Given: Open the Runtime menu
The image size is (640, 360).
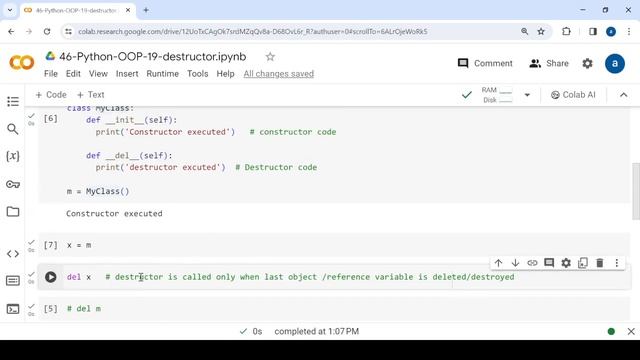Looking at the screenshot, I should pyautogui.click(x=162, y=74).
